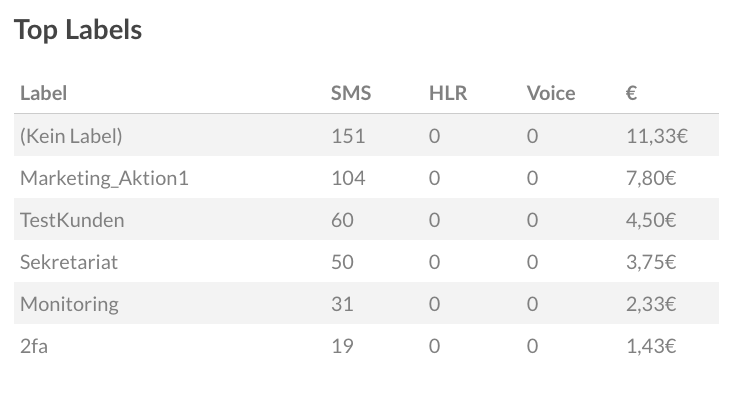Click the Monitoring label
The height and width of the screenshot is (403, 748).
pos(69,304)
